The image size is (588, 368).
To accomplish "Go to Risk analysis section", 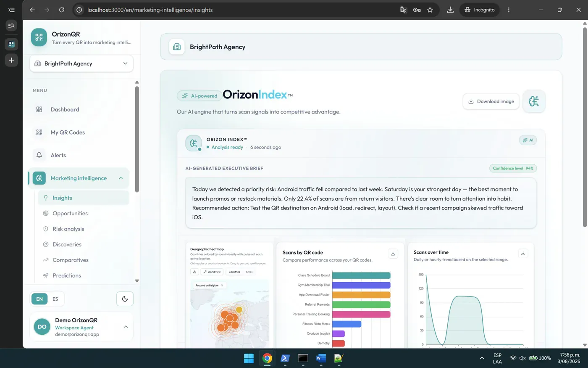I will 83,229.
